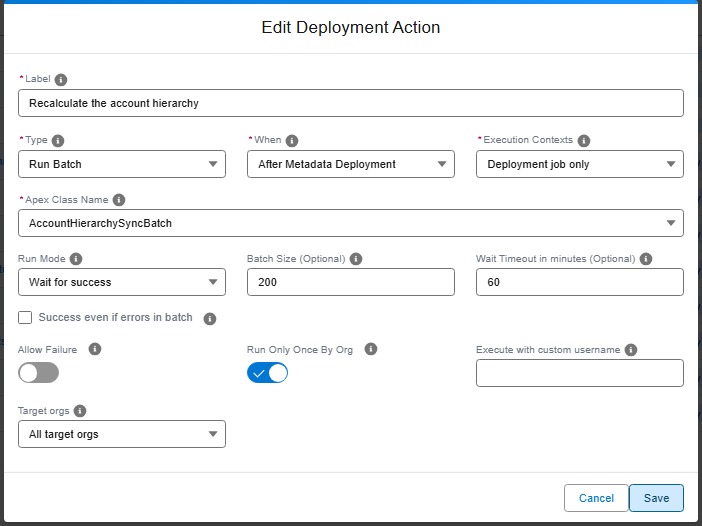Viewport: 702px width, 526px height.
Task: Check Success even if errors in batch
Action: tap(25, 317)
